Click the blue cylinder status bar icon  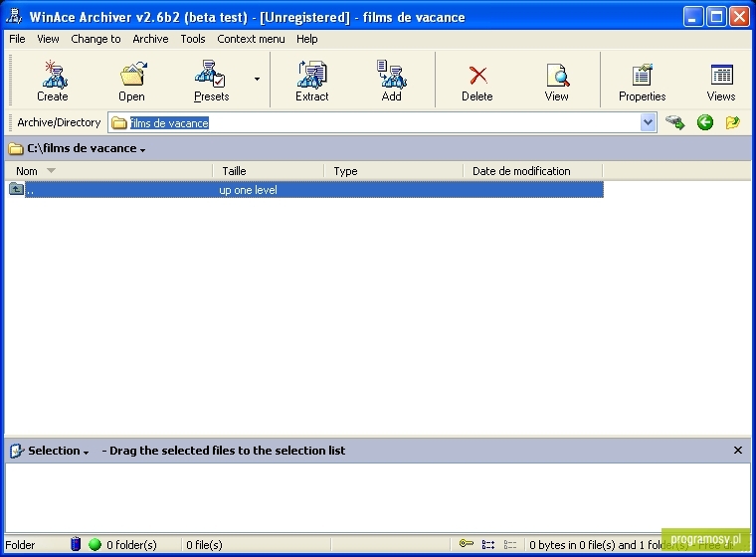(76, 544)
